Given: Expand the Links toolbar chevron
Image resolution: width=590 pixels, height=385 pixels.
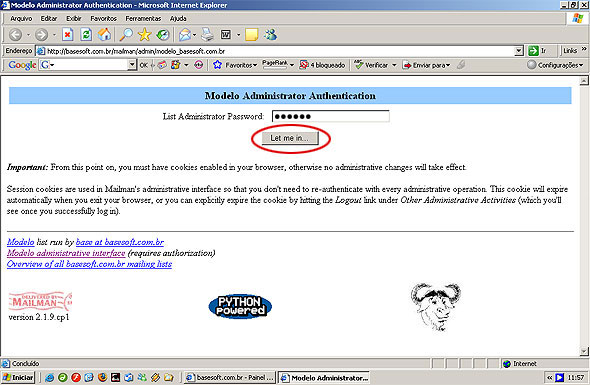Looking at the screenshot, I should (584, 49).
